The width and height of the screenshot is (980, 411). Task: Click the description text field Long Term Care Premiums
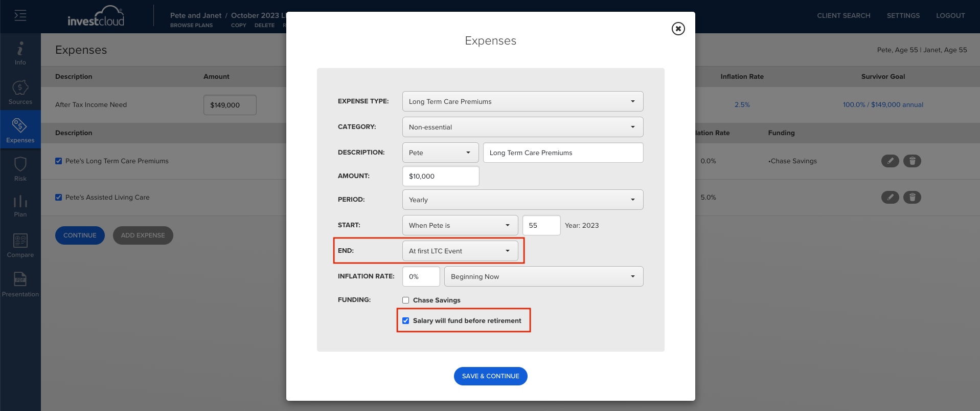point(563,153)
